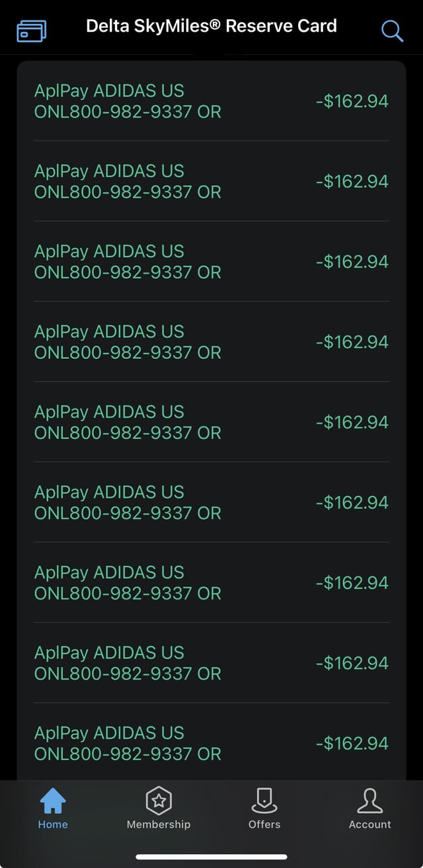
Task: Open the Offers tab label
Action: pos(264,824)
